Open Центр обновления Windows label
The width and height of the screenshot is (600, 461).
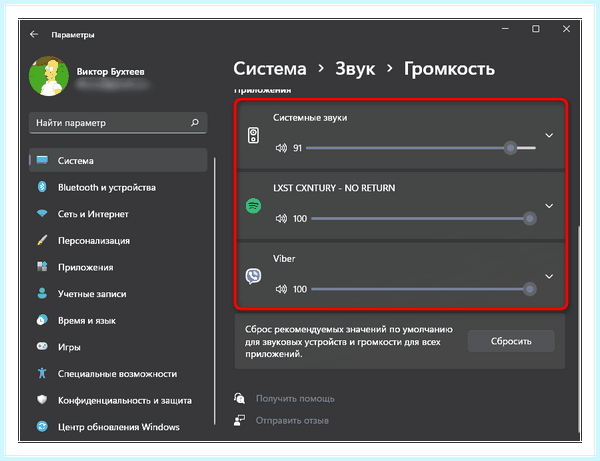[x=119, y=427]
